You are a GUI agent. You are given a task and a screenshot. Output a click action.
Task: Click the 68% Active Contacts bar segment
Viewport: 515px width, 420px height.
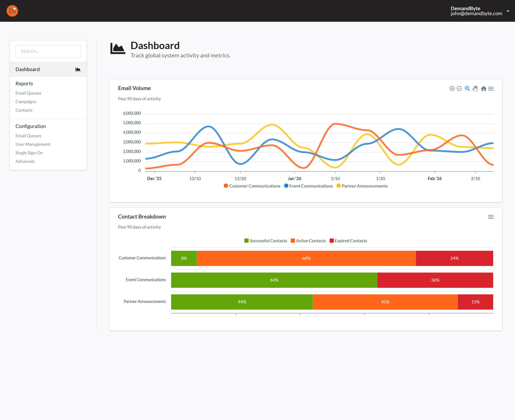[306, 258]
